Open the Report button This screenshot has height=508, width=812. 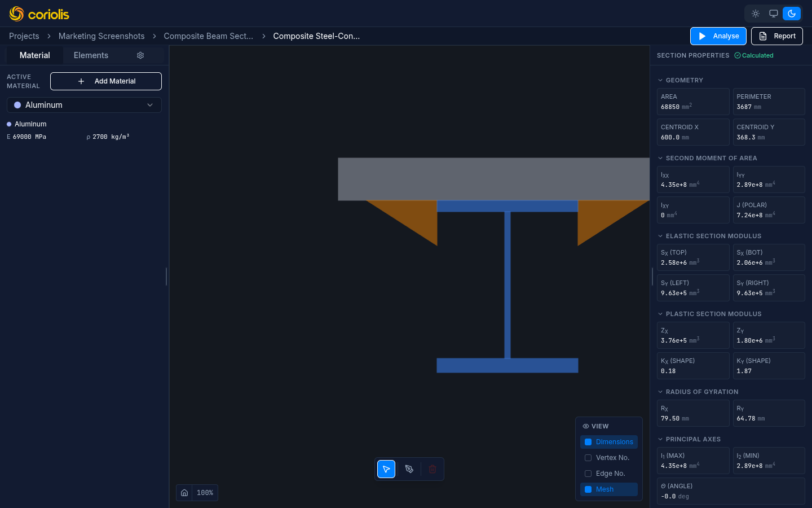tap(777, 36)
